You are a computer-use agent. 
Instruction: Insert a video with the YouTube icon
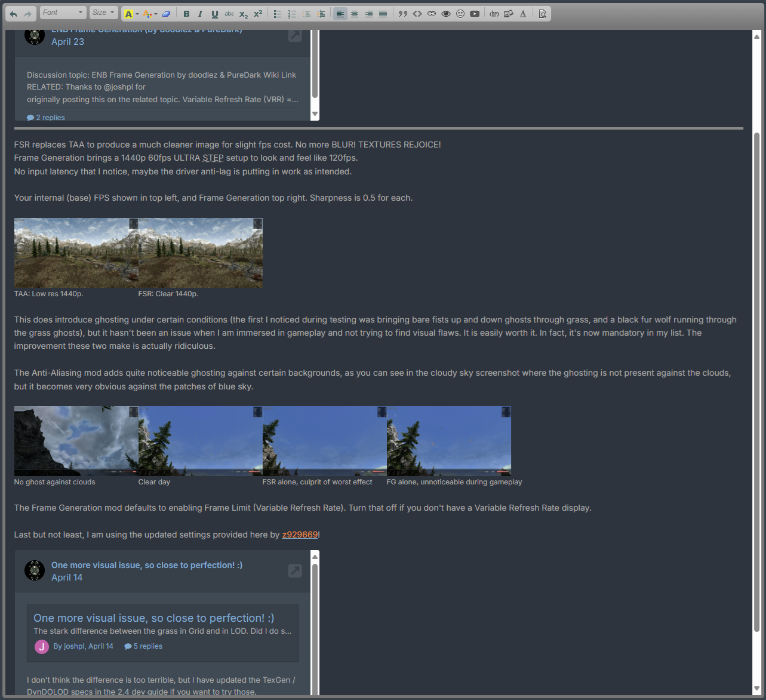[x=475, y=14]
